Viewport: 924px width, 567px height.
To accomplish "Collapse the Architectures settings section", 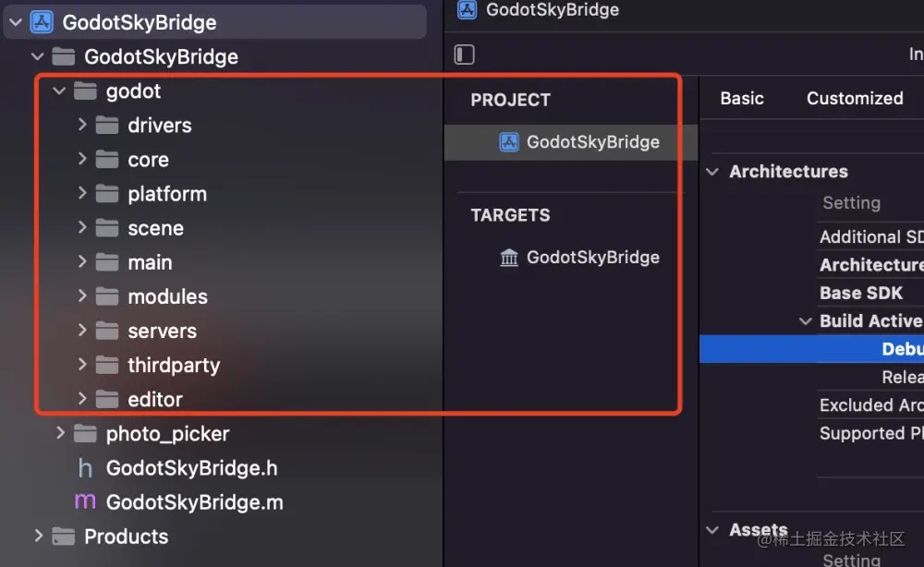I will click(x=712, y=172).
